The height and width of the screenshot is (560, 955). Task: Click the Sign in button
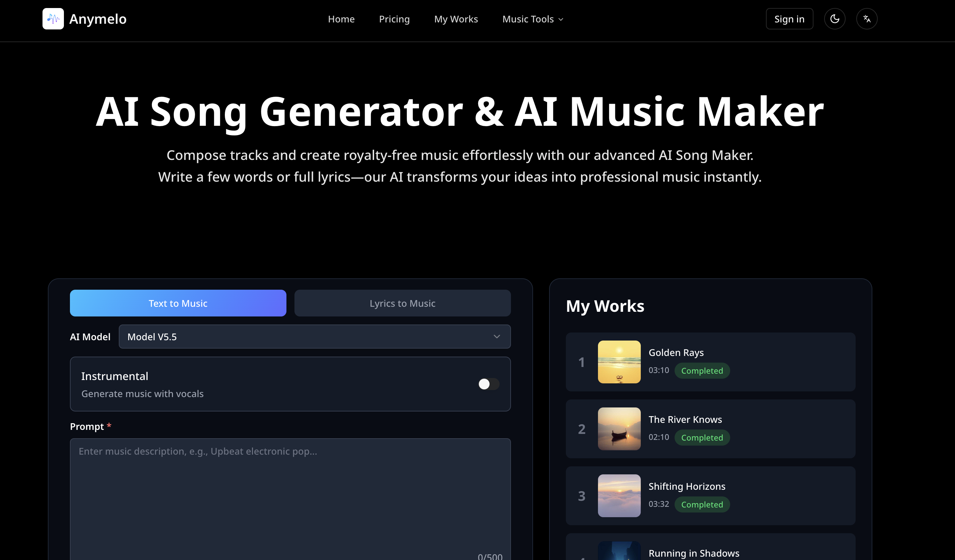pyautogui.click(x=789, y=18)
